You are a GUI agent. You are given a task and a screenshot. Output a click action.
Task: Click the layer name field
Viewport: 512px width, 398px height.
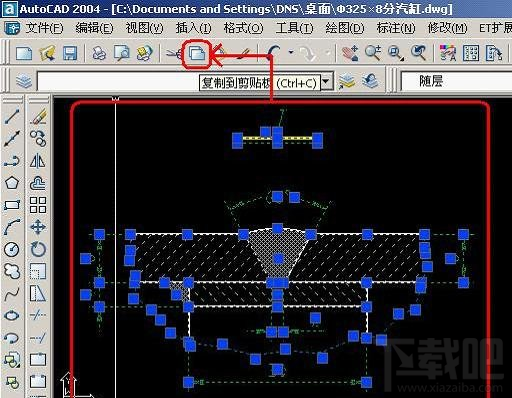185,81
